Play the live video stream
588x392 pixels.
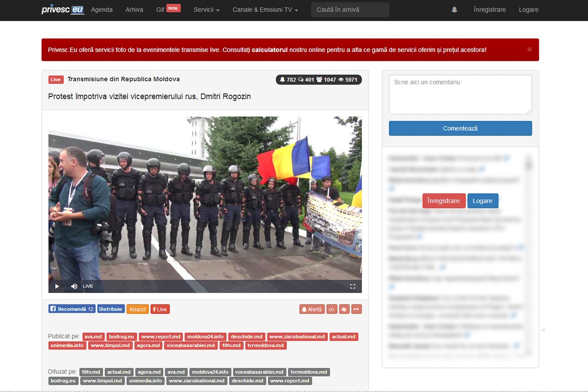click(x=57, y=286)
